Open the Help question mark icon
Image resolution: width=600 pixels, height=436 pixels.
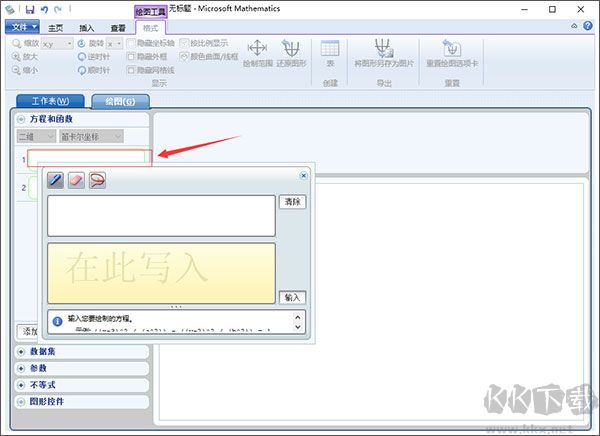(x=588, y=26)
